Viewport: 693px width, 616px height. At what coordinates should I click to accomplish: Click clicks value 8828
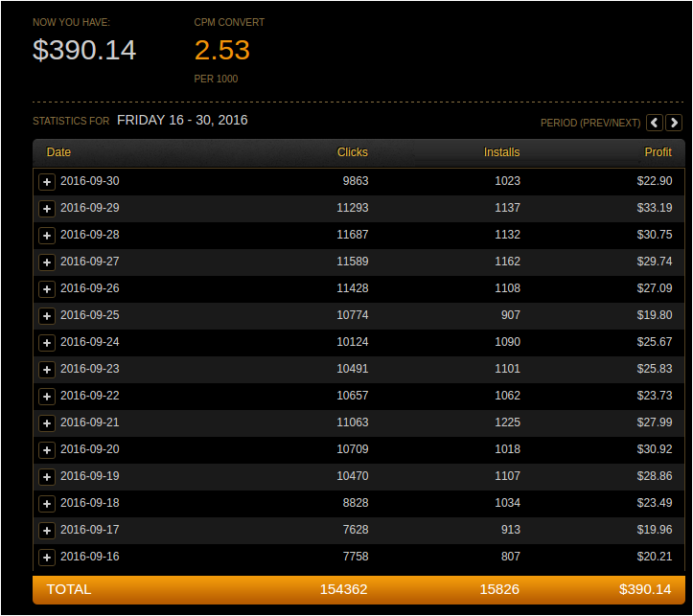tap(356, 503)
